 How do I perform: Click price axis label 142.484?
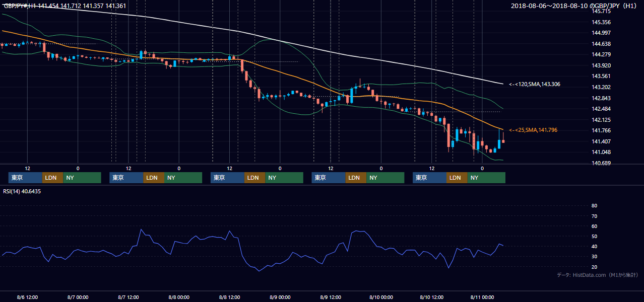(x=601, y=109)
